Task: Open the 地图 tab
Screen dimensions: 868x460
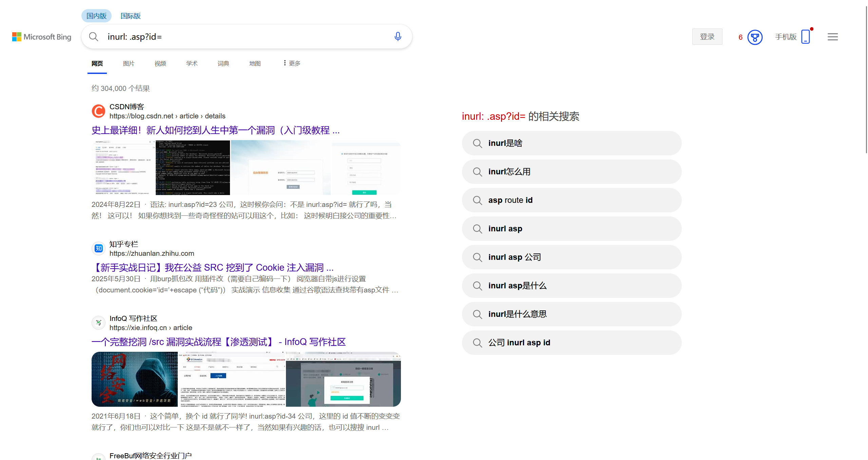Action: click(255, 63)
